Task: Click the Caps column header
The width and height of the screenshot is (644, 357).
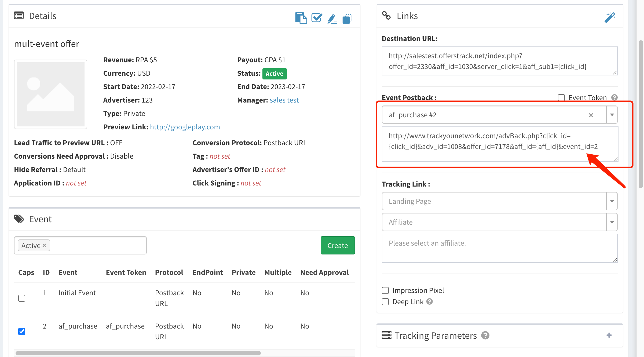Action: [x=26, y=272]
